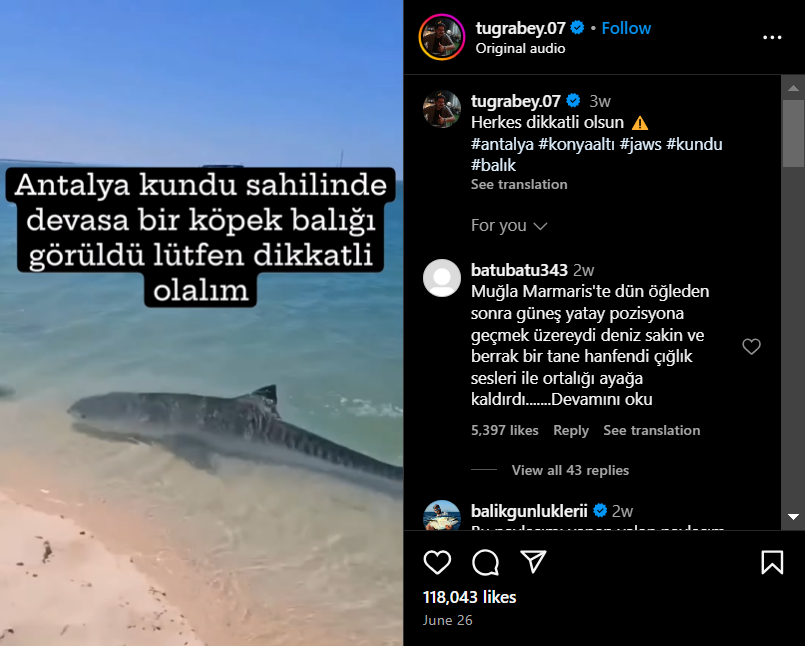The height and width of the screenshot is (646, 805).
Task: Reply to batubatu343's comment
Action: [570, 430]
